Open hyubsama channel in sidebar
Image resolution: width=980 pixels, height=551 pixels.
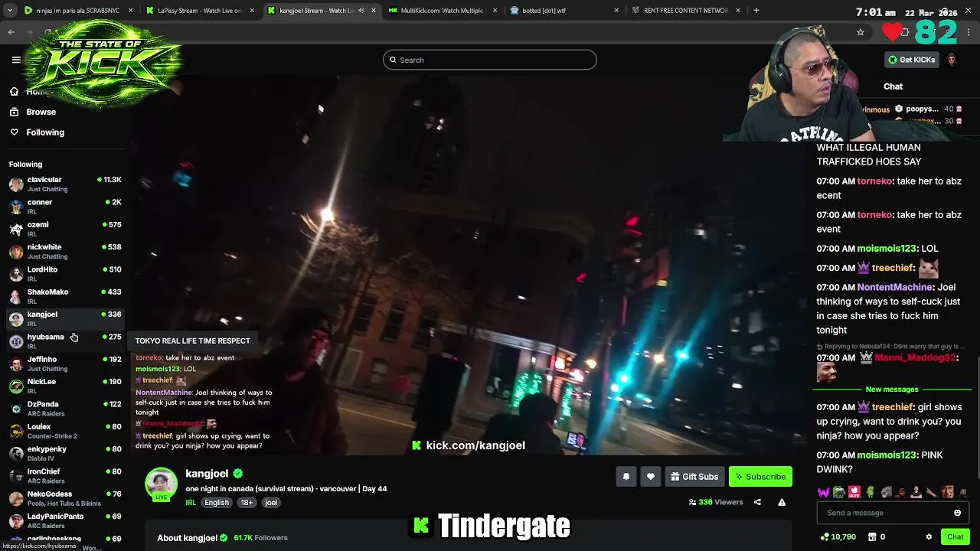(65, 341)
